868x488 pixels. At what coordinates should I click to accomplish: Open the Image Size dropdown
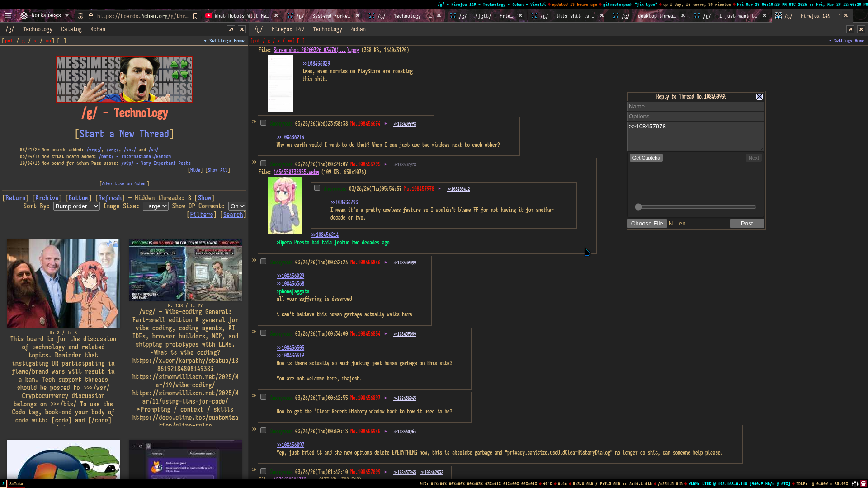[156, 206]
